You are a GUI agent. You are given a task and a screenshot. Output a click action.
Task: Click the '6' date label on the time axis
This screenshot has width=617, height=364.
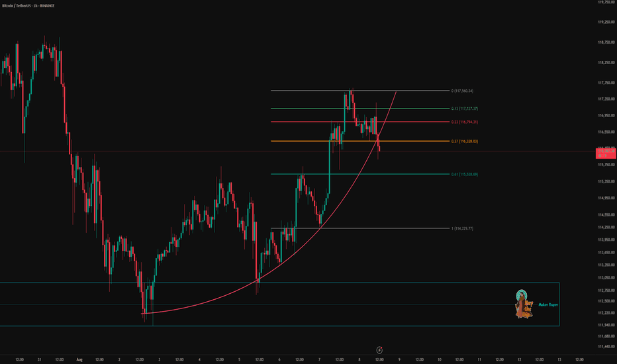[279, 359]
